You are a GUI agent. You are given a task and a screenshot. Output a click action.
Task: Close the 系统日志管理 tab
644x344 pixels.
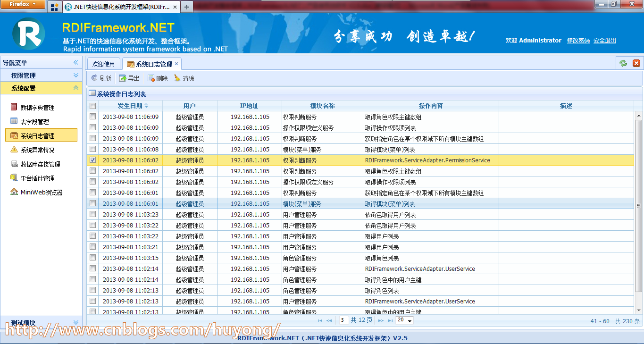click(176, 64)
